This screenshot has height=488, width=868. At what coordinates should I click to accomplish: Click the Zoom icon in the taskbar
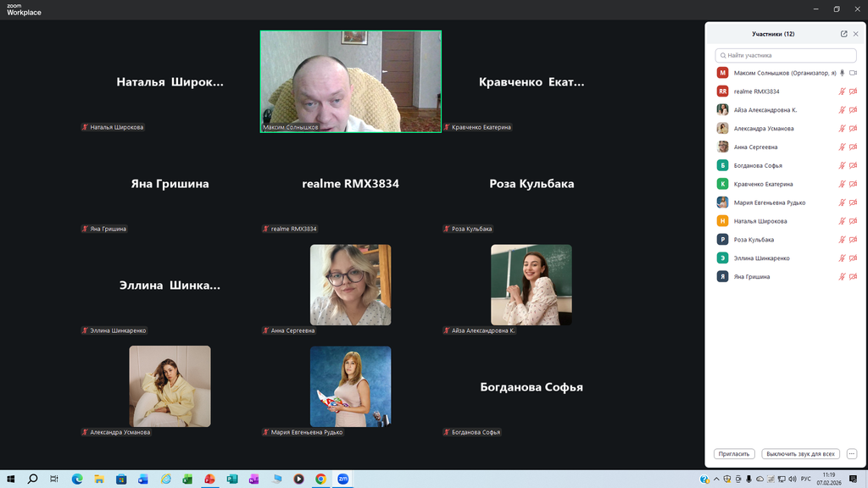point(343,479)
